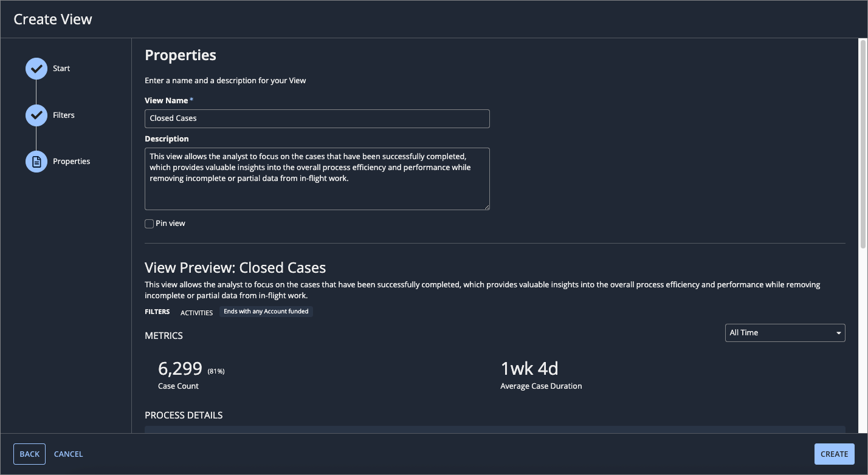Go to the Filters step label
This screenshot has height=475, width=868.
(x=64, y=115)
